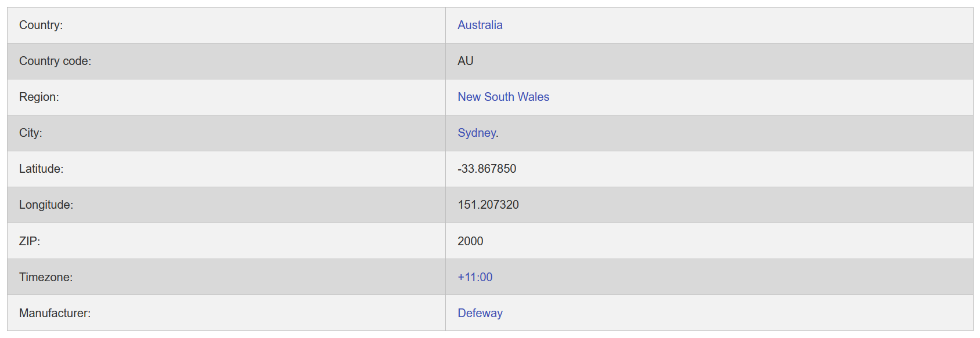Click the AU country code value
Image resolution: width=980 pixels, height=338 pixels.
click(465, 61)
